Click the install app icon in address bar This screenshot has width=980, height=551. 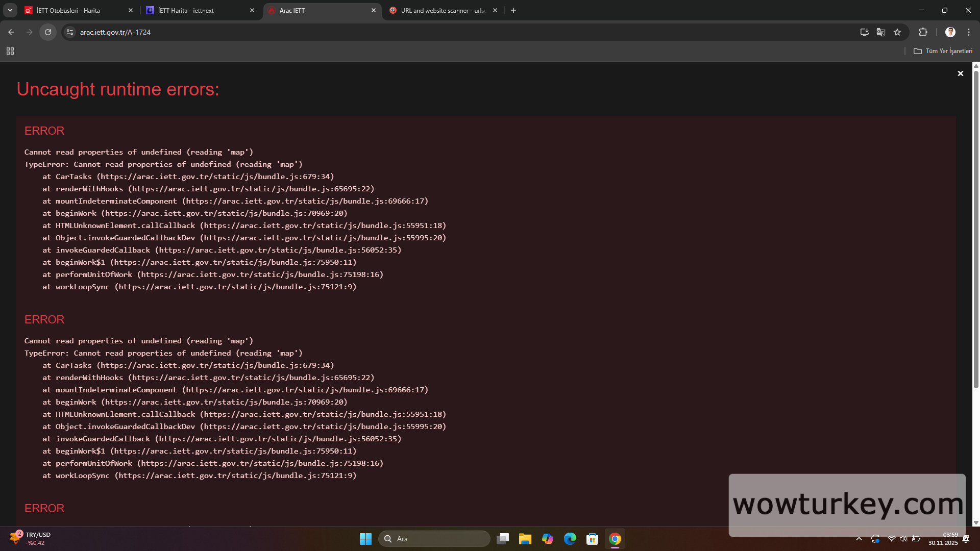pos(864,32)
